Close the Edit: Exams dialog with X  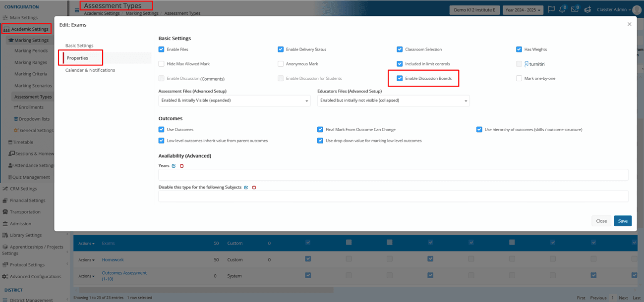pyautogui.click(x=629, y=24)
